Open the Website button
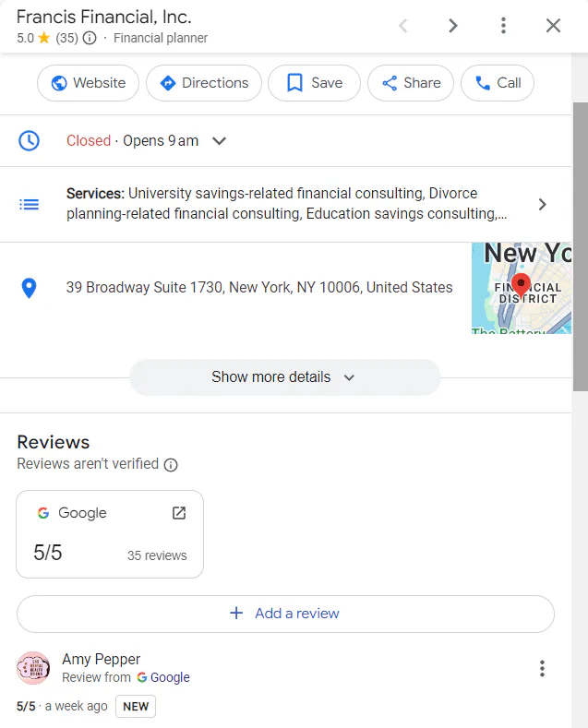588x728 pixels. click(89, 83)
